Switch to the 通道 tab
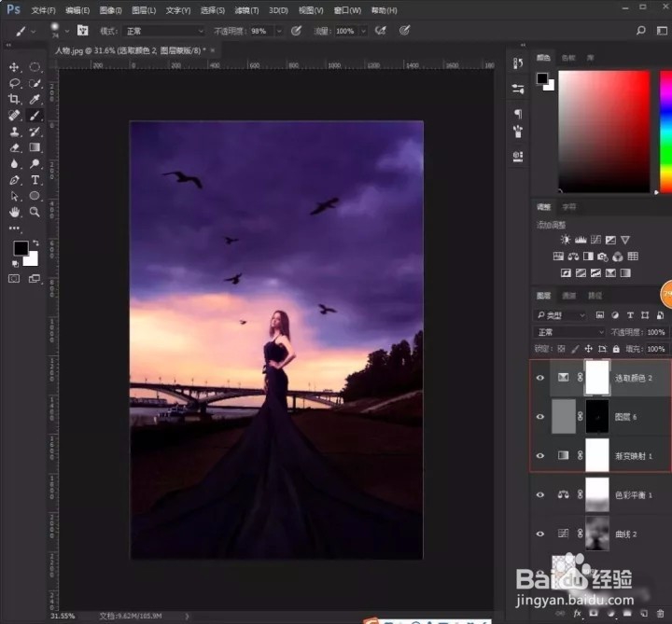Image resolution: width=672 pixels, height=624 pixels. 569,296
